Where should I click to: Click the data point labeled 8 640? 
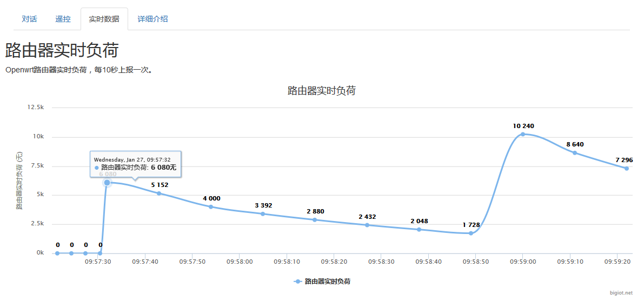[575, 153]
